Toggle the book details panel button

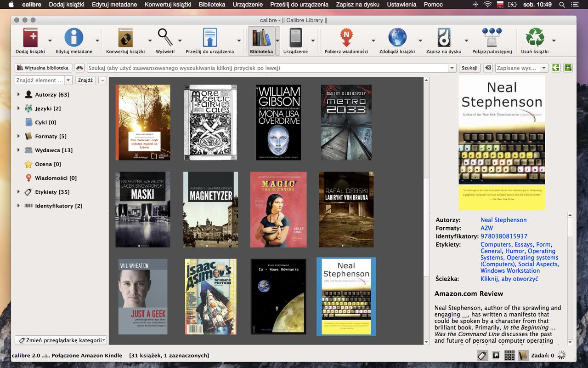(x=523, y=355)
